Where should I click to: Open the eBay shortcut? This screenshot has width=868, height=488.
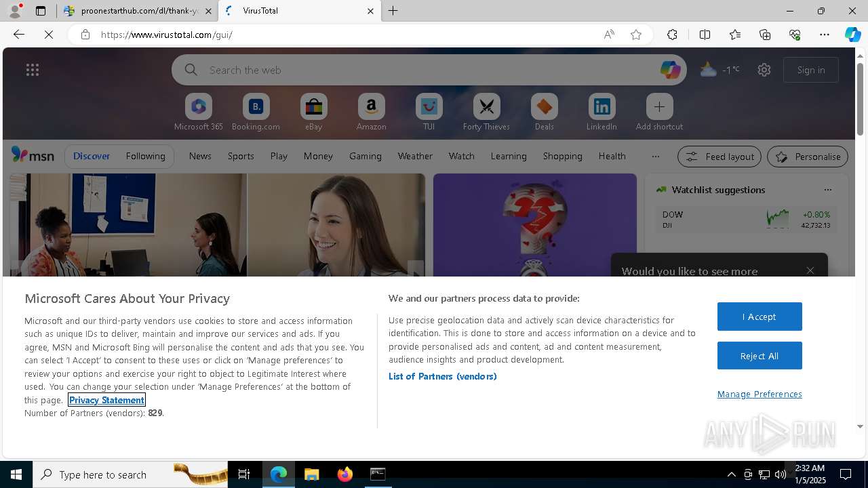click(x=313, y=113)
